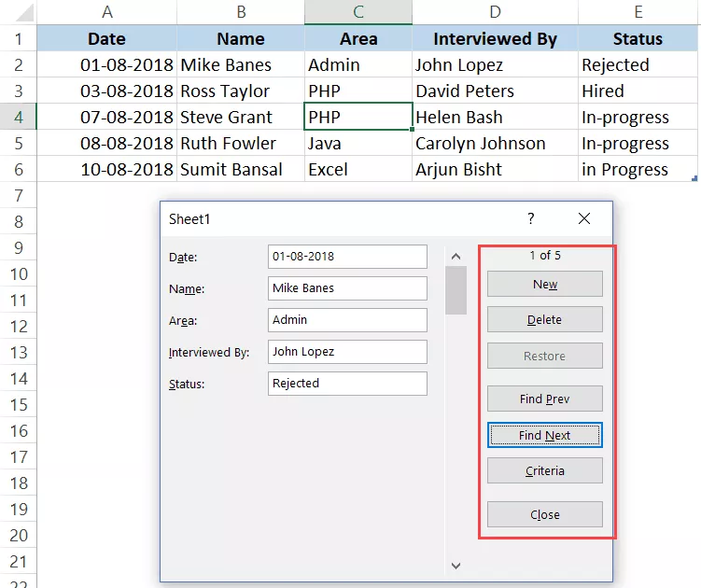This screenshot has height=588, width=701.
Task: Click the Interviewed By text field
Action: 346,352
